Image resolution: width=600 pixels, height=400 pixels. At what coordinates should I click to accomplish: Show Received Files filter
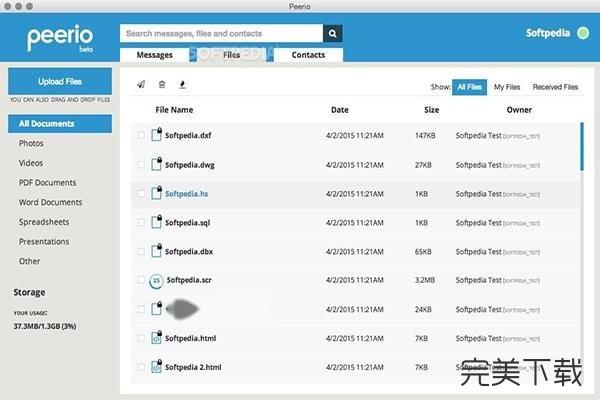555,87
